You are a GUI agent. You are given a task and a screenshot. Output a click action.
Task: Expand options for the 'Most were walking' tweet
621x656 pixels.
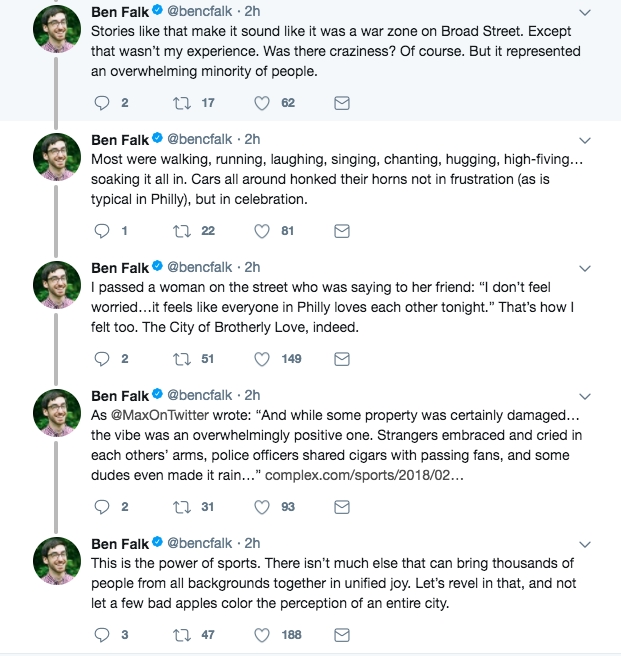click(x=585, y=141)
